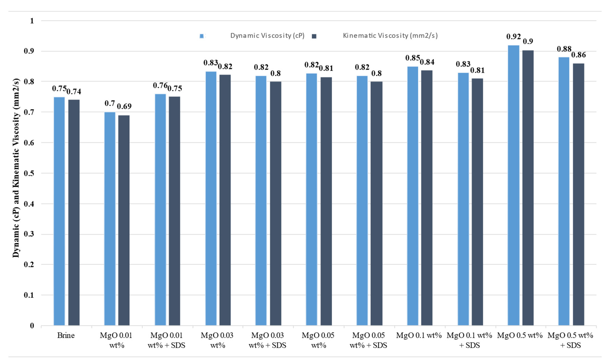Select the Brine category axis label
Screen dimensions: 610x364
pos(66,335)
